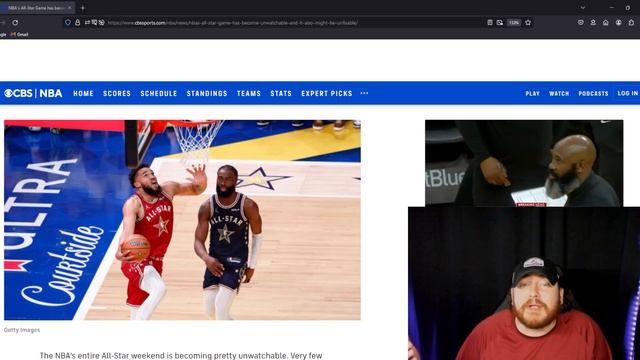The width and height of the screenshot is (640, 360).
Task: Go to the browser home page icon
Action: (606, 23)
